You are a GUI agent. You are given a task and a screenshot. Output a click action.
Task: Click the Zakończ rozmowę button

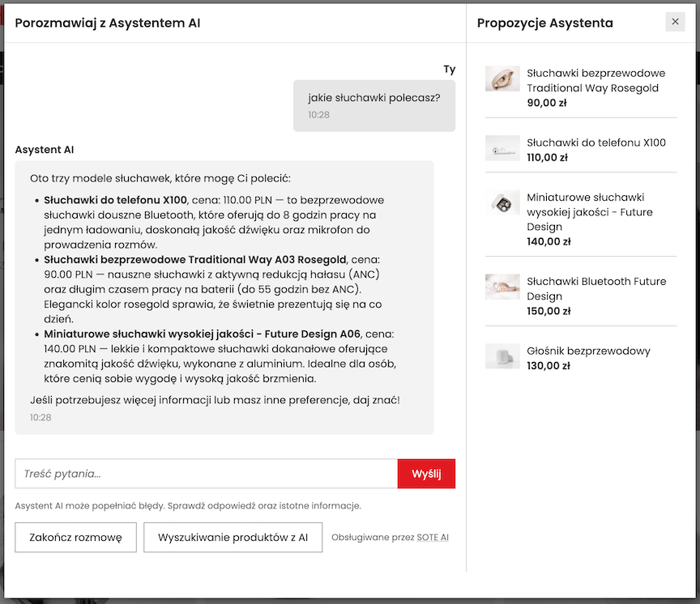click(x=75, y=537)
